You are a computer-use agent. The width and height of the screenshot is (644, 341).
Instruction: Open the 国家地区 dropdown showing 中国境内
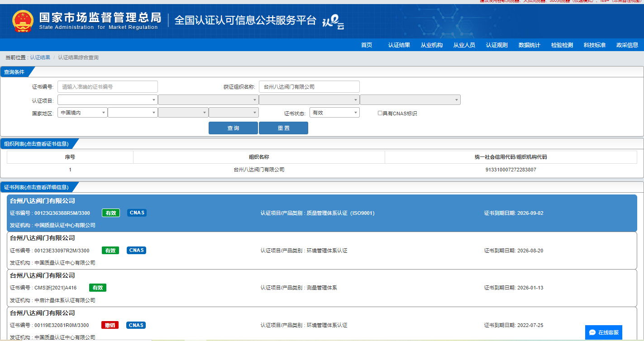coord(82,113)
